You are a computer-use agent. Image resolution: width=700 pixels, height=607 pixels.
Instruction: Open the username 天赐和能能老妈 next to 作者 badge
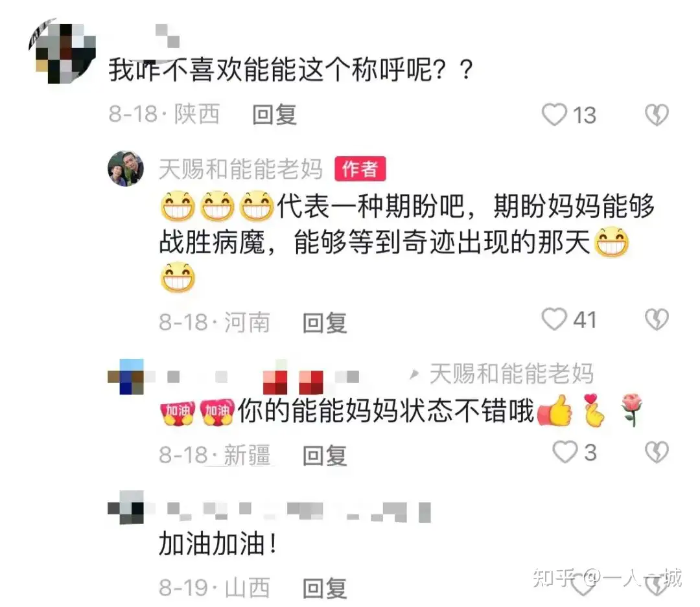pos(240,169)
